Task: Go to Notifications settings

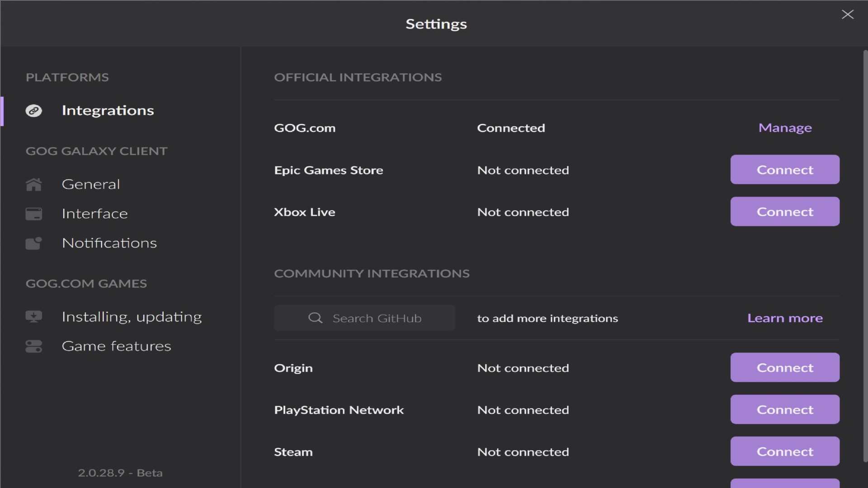Action: [x=109, y=243]
